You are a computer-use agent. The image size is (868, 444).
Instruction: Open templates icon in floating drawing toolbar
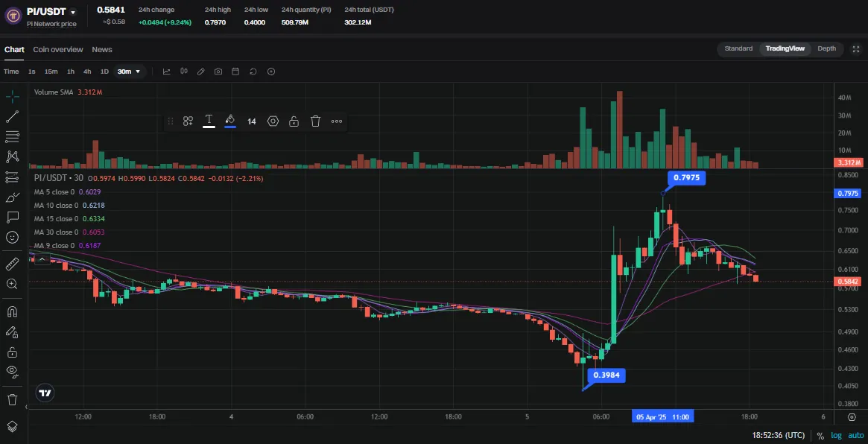coord(188,121)
